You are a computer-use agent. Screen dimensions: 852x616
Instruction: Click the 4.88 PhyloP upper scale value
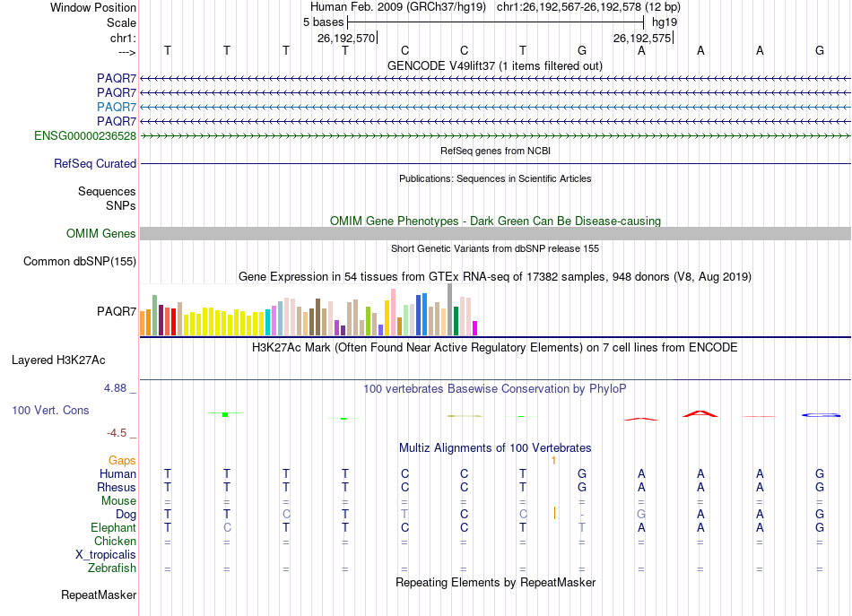[x=115, y=388]
